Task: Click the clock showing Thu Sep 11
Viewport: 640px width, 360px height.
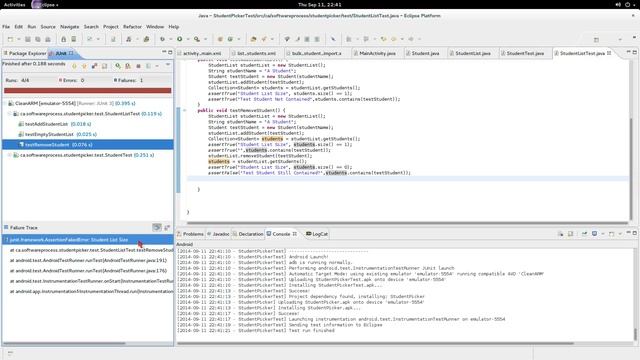Action: coord(320,4)
